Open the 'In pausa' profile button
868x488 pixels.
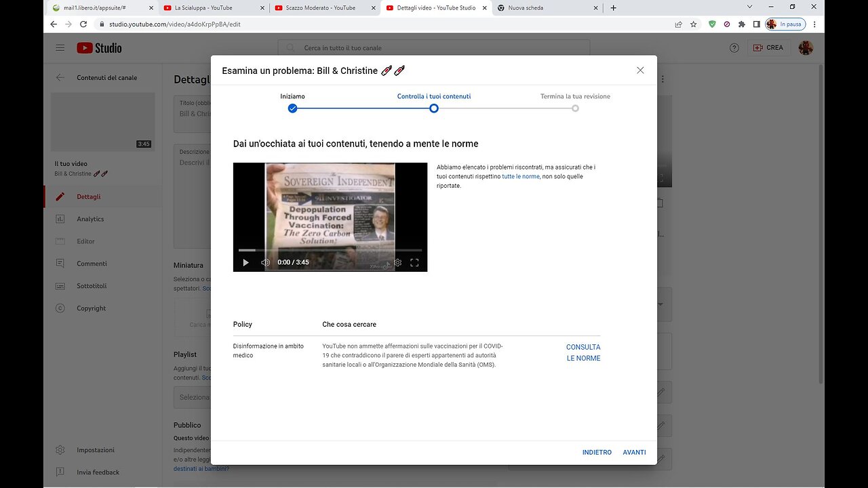(785, 24)
